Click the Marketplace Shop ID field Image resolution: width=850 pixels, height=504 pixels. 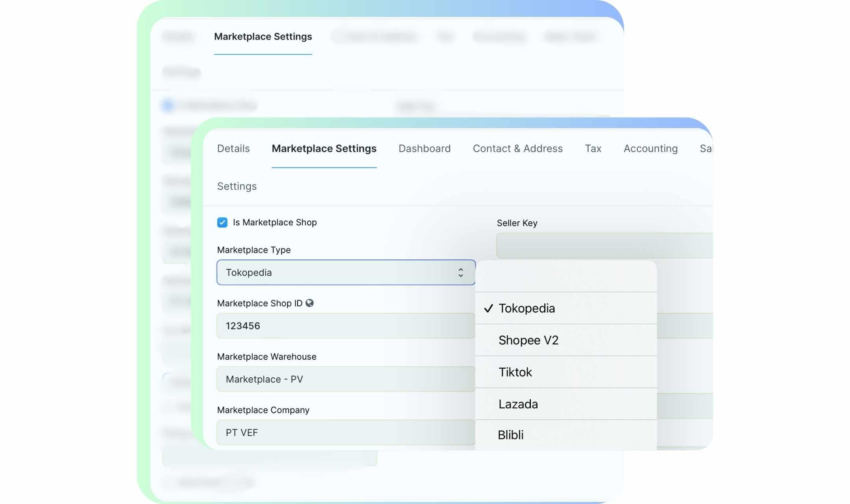coord(346,326)
